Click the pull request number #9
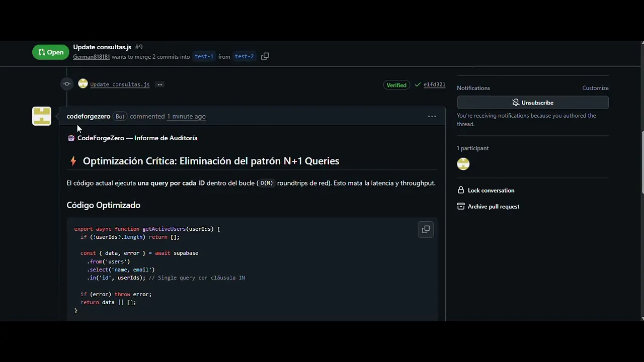This screenshot has width=644, height=362. pyautogui.click(x=139, y=47)
